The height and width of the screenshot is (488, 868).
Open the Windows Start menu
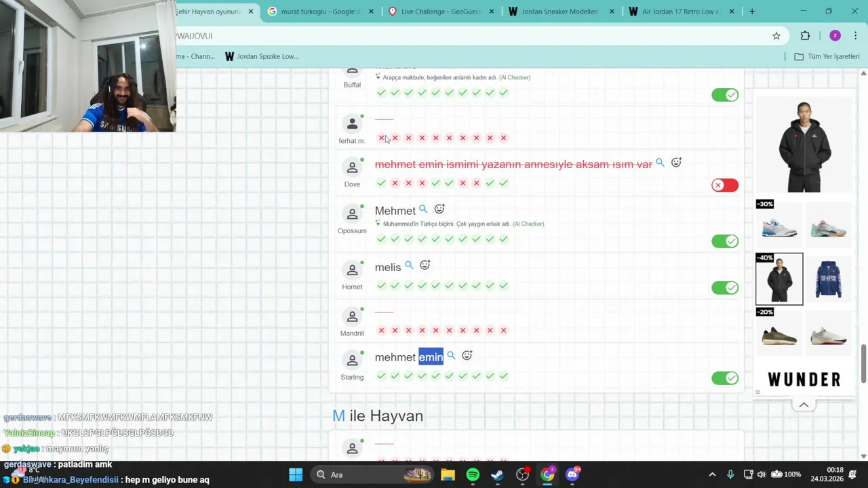pos(296,474)
